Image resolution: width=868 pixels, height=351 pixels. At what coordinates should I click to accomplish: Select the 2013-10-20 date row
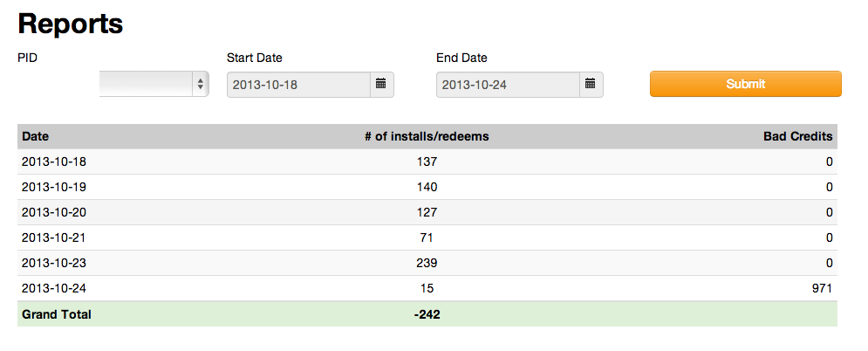(54, 212)
